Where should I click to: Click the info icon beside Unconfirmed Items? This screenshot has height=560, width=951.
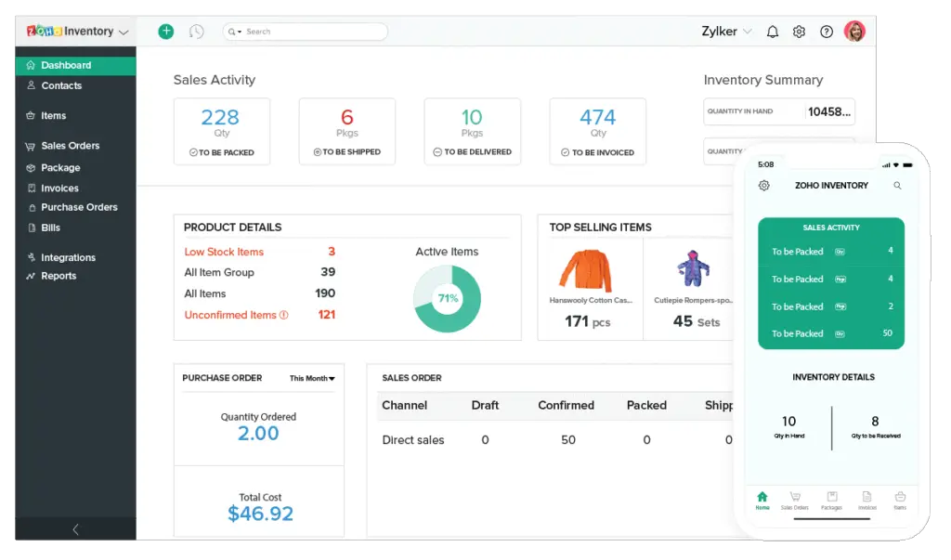click(283, 315)
